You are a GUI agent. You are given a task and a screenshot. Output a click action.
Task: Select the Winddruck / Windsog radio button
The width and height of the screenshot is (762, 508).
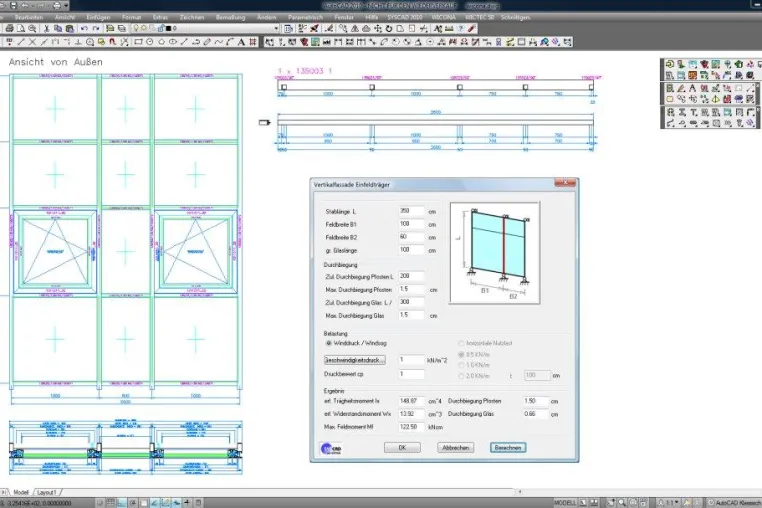tap(329, 343)
